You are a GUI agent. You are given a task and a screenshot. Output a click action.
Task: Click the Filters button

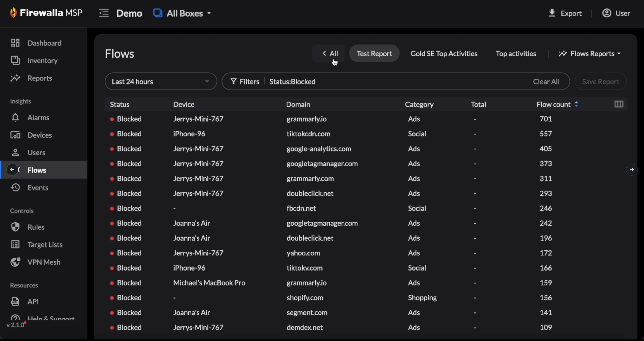point(245,82)
